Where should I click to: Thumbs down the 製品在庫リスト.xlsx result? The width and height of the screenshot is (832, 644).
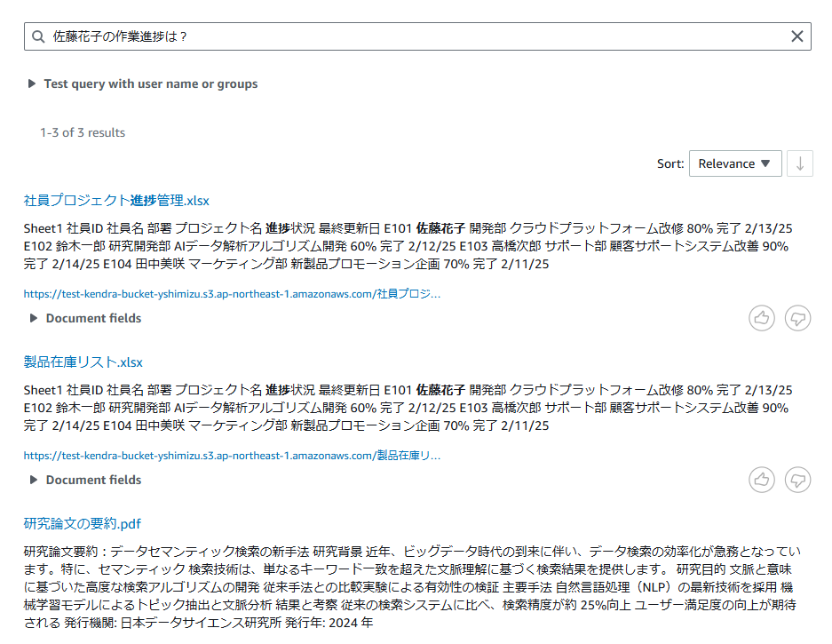797,480
